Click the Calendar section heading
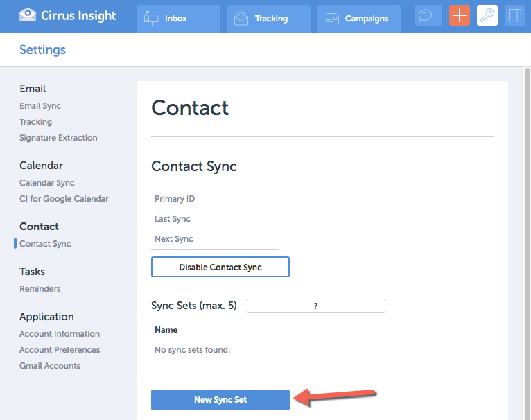 pyautogui.click(x=41, y=166)
